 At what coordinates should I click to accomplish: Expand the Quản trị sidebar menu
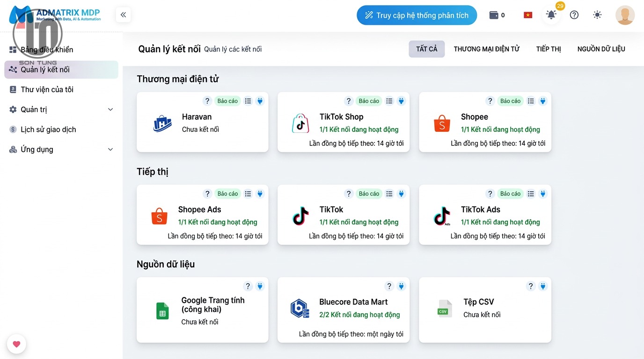click(61, 109)
